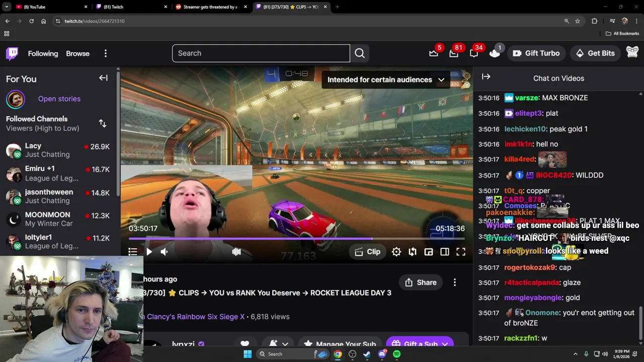Open video player settings gear
The image size is (644, 362).
coord(396,252)
